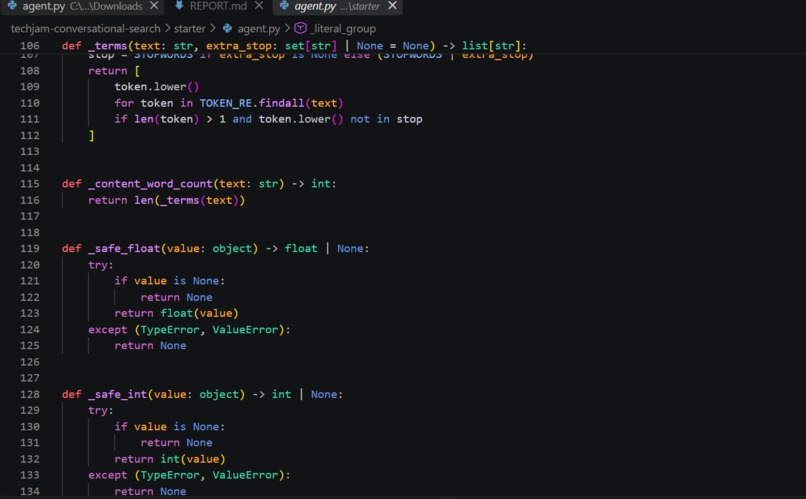
Task: Jump to sticky header line 106 _terms
Action: click(294, 46)
